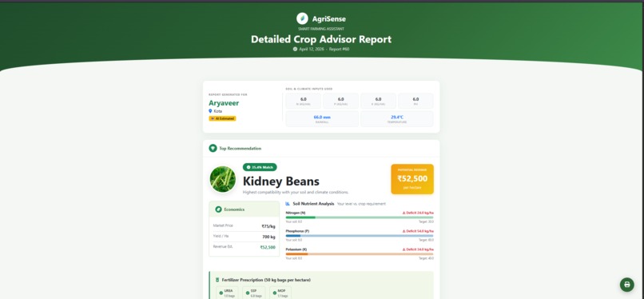The height and width of the screenshot is (299, 644).
Task: Click the Economics panel header text
Action: 234,209
